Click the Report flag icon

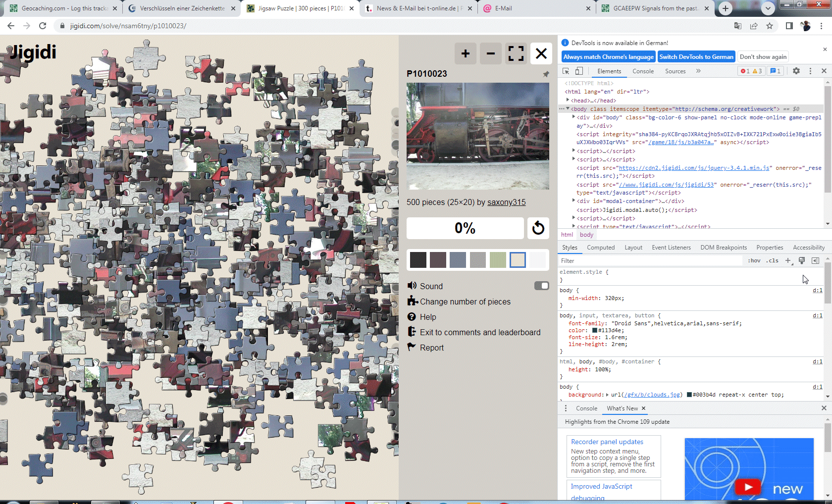point(412,347)
